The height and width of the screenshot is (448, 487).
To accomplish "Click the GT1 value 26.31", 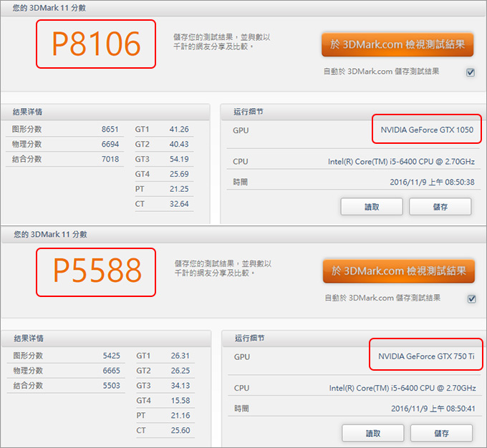I will pos(180,356).
